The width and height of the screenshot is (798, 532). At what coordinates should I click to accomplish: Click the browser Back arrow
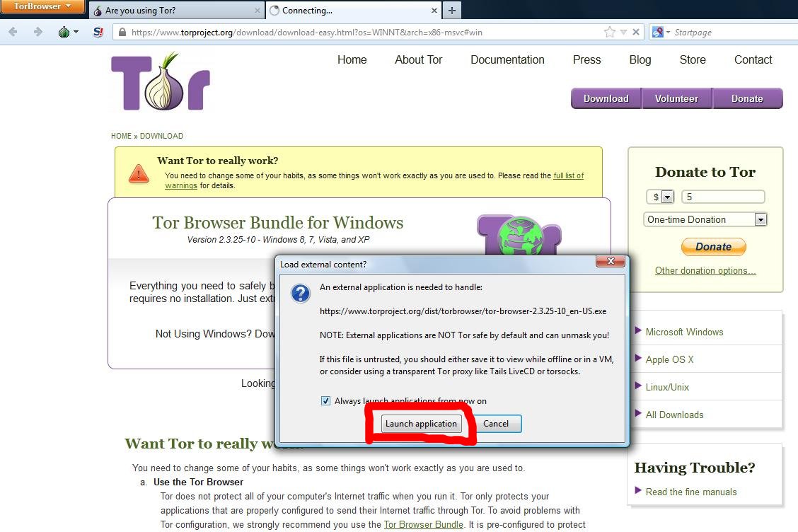13,32
